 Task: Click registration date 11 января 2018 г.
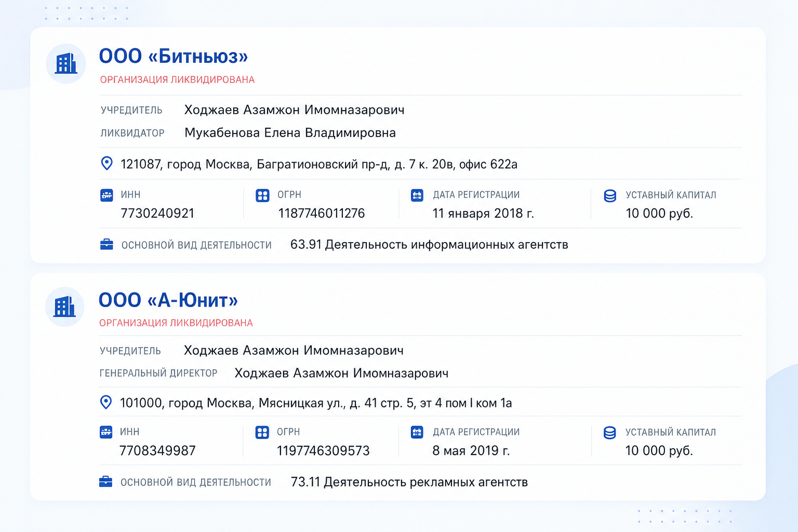pos(483,214)
